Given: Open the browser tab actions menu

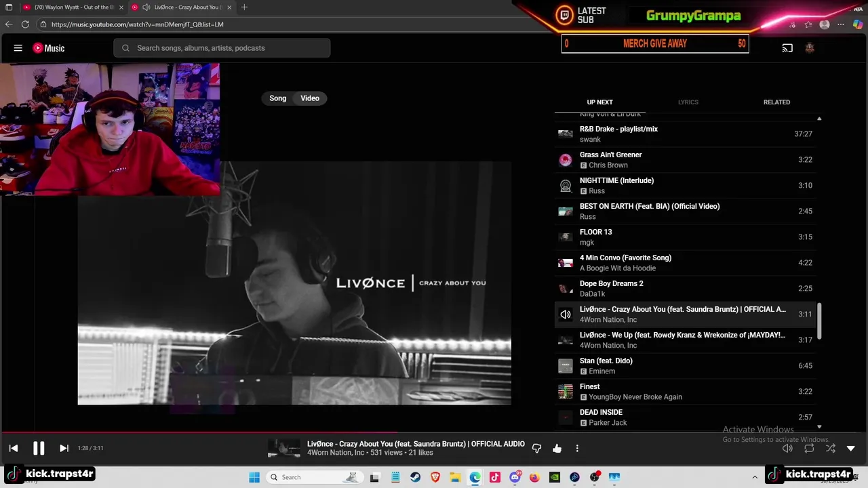Looking at the screenshot, I should pos(9,7).
